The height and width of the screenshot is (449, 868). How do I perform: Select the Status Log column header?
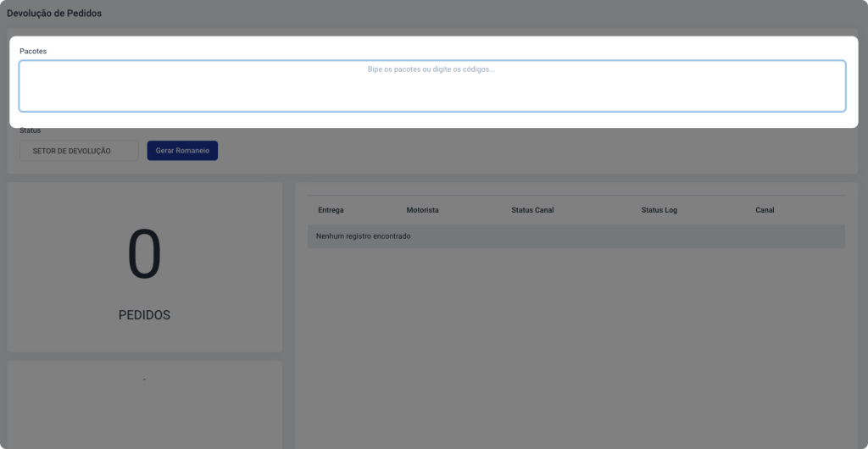pyautogui.click(x=659, y=210)
